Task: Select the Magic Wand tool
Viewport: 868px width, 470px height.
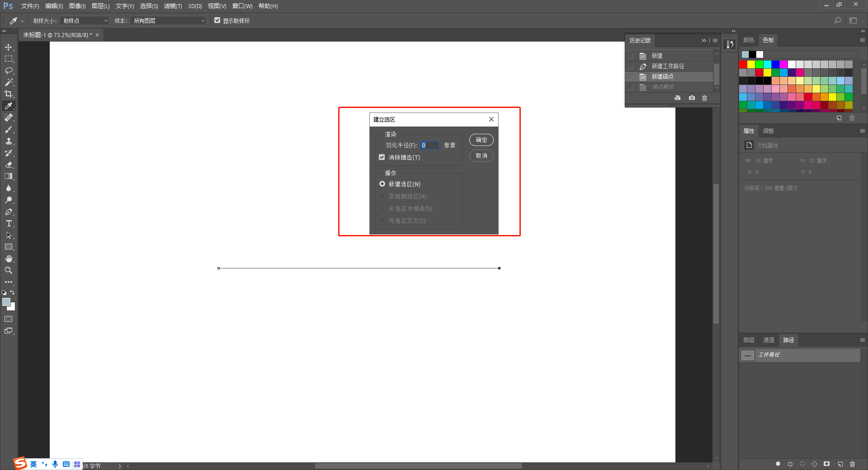Action: click(x=9, y=82)
